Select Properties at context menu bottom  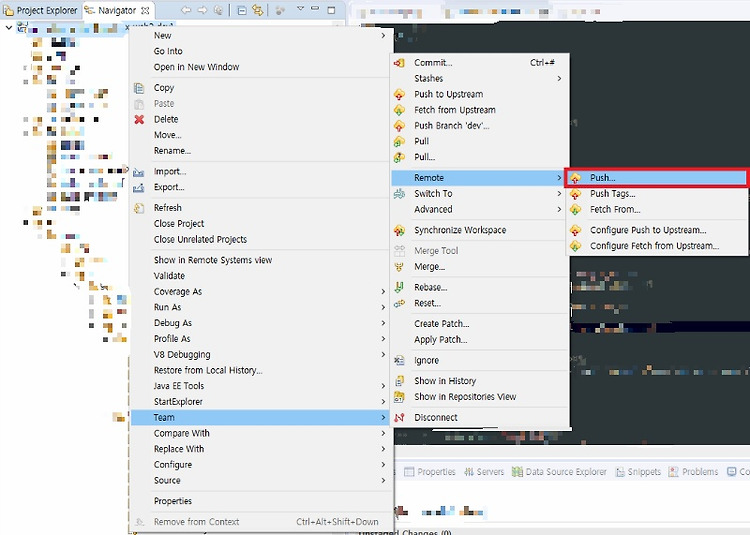click(173, 501)
